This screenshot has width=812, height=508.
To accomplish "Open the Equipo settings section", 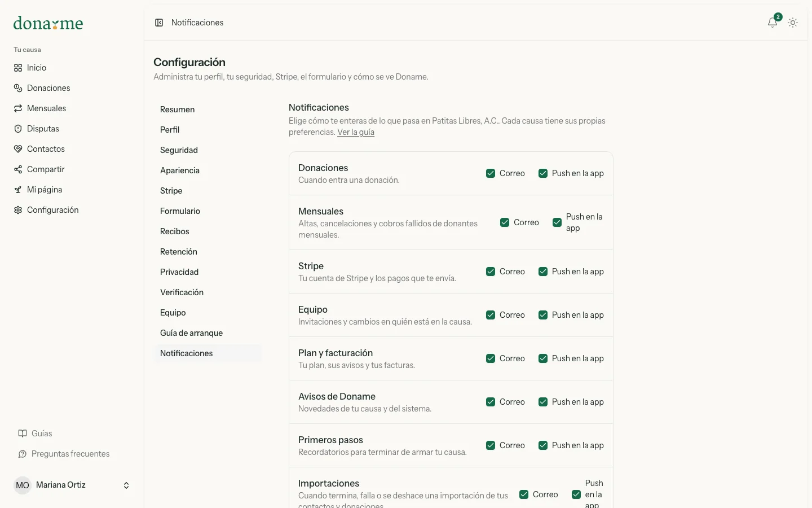I will tap(209, 313).
